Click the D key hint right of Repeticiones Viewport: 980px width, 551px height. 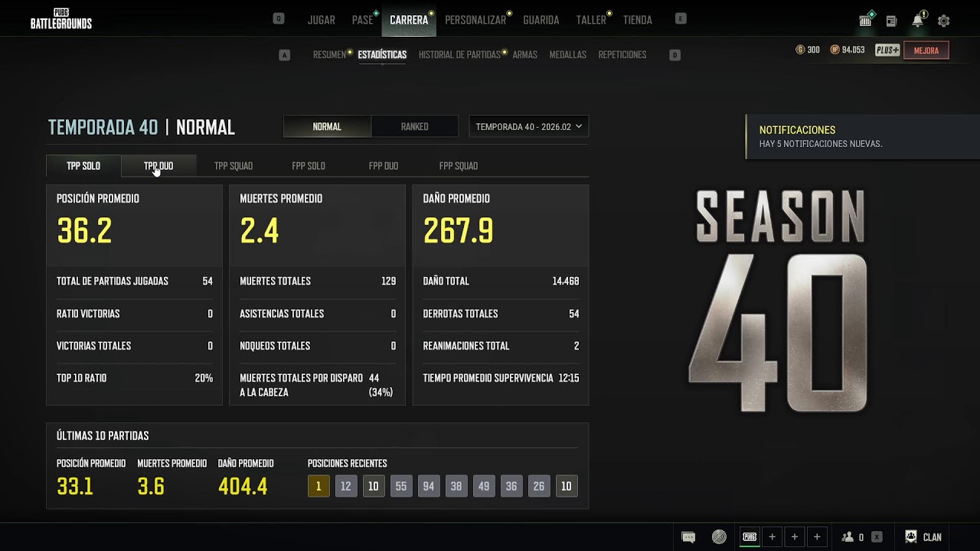[675, 55]
